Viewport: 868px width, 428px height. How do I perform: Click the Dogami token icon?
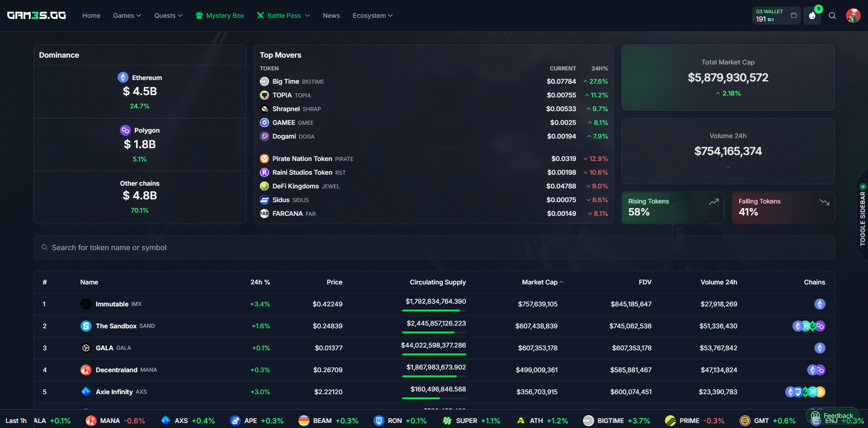264,136
